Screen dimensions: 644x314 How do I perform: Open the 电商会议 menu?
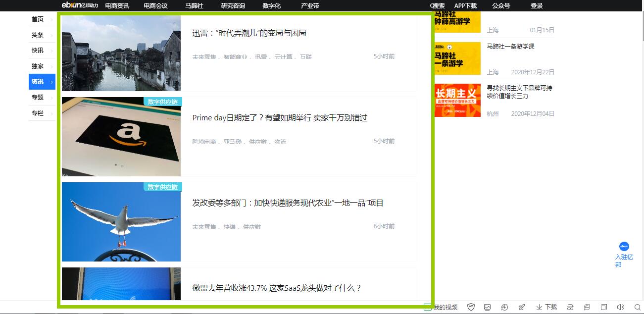155,6
